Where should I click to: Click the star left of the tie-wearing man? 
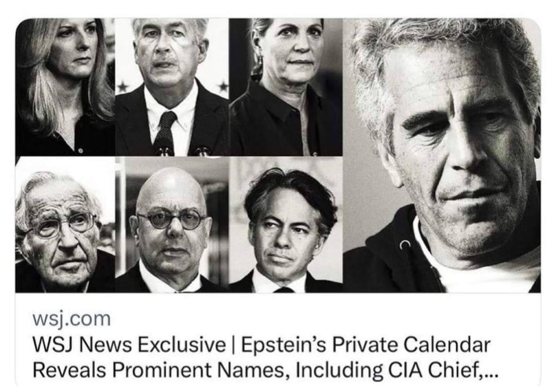point(123,87)
